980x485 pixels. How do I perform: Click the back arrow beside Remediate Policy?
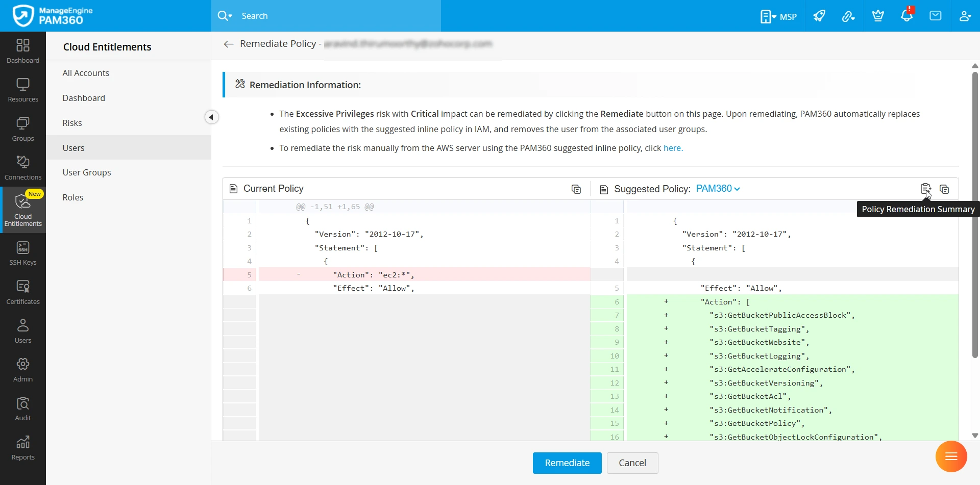[229, 44]
